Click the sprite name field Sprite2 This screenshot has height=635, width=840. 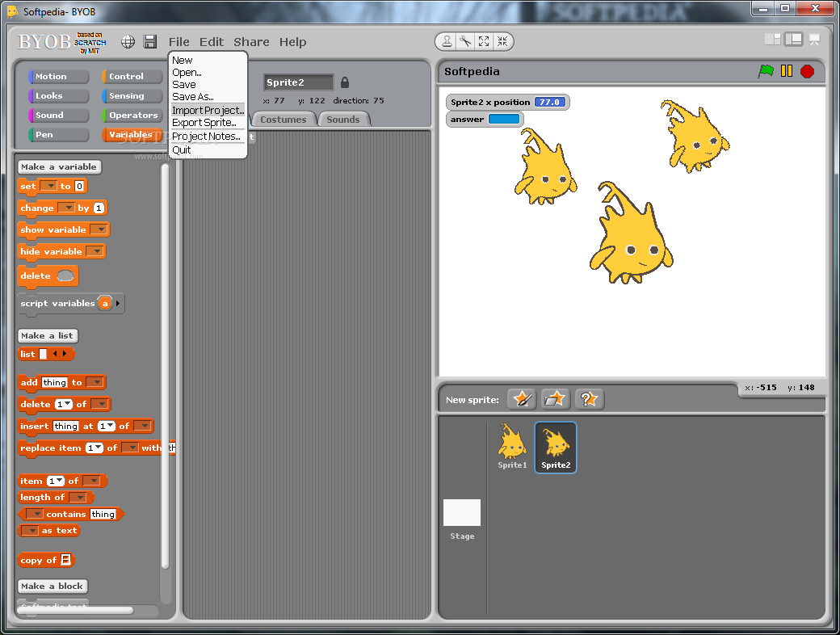[x=298, y=82]
